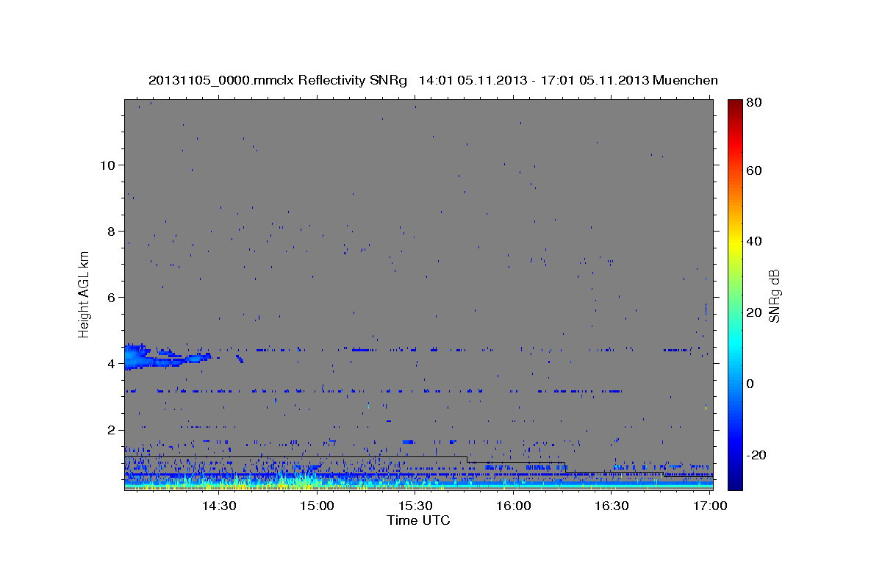Click the height tick label 6

[x=110, y=297]
